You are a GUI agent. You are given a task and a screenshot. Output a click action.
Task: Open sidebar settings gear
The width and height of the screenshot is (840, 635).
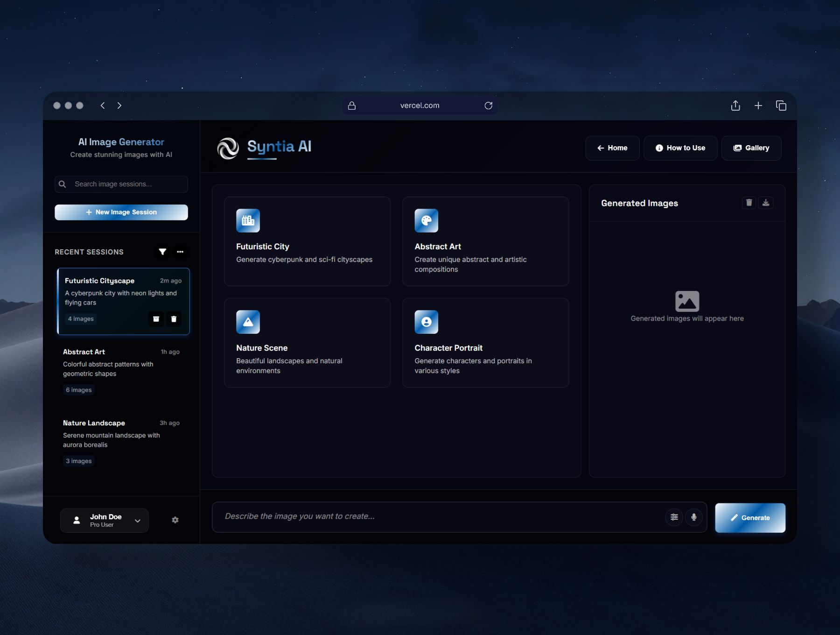point(175,520)
